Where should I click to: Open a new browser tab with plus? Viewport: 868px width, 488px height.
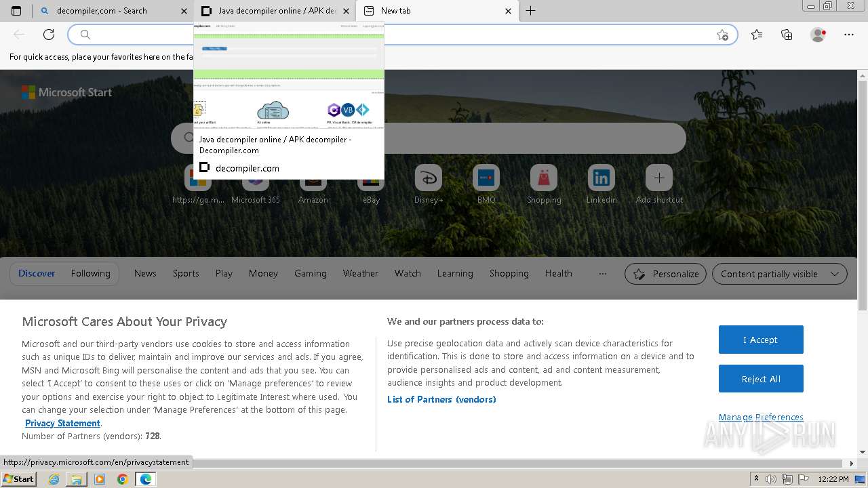tap(531, 11)
